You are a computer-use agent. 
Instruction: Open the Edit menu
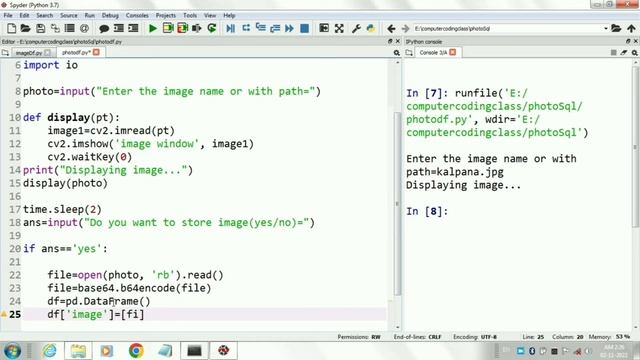[24, 16]
